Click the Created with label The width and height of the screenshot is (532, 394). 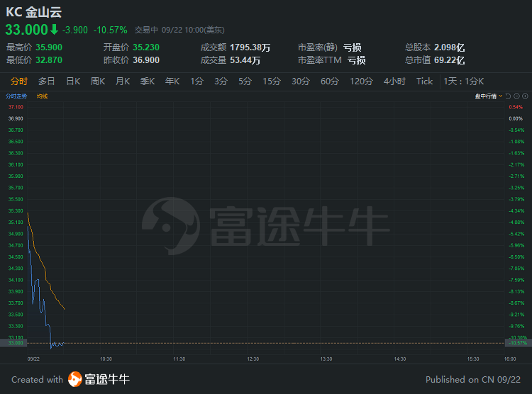(x=38, y=379)
